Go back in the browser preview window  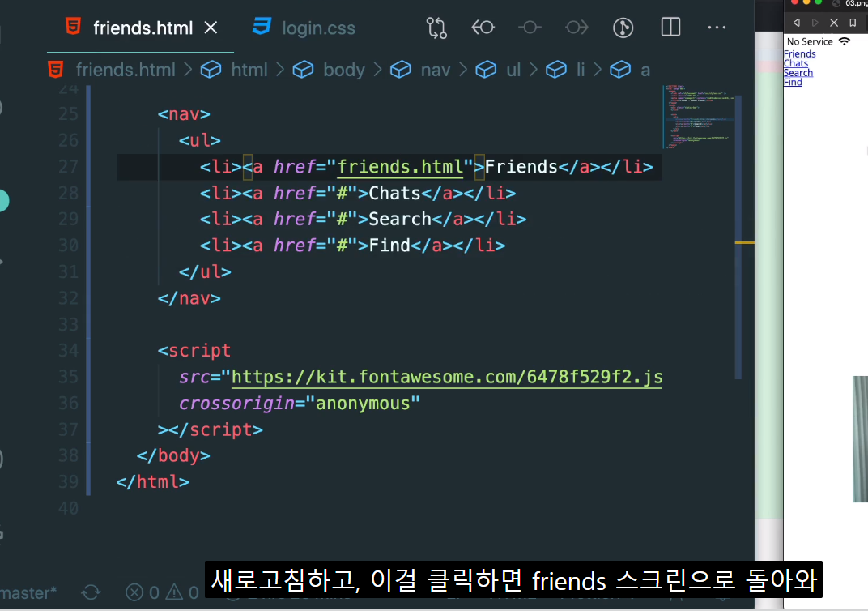(x=796, y=23)
